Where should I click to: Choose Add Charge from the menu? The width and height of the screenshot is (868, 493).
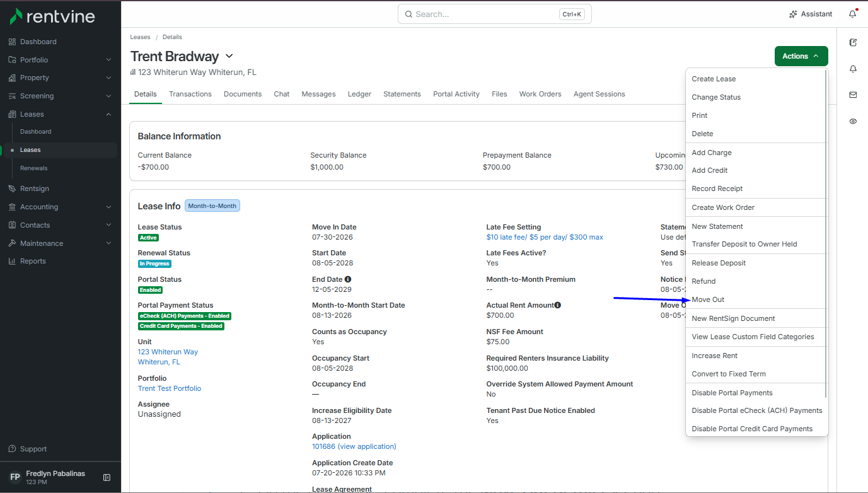[712, 153]
